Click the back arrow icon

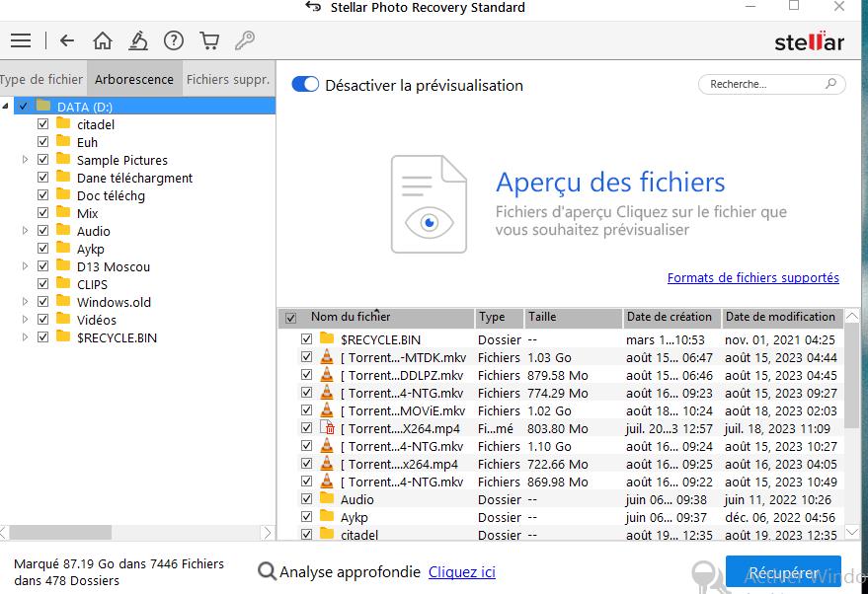[67, 40]
